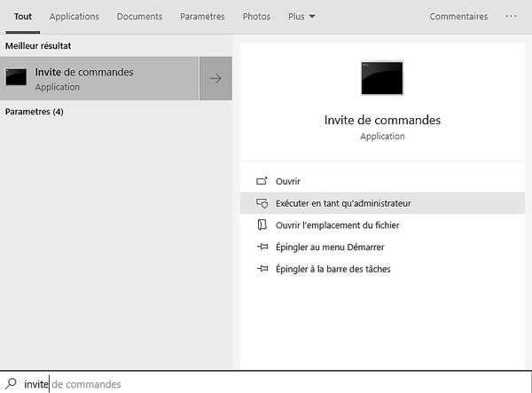Click the Commentaires button
Screen dimensions: 532x393
coord(458,17)
